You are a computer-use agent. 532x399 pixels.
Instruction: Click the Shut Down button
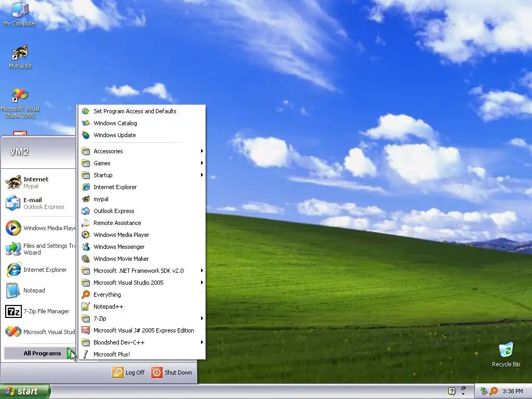pos(171,373)
